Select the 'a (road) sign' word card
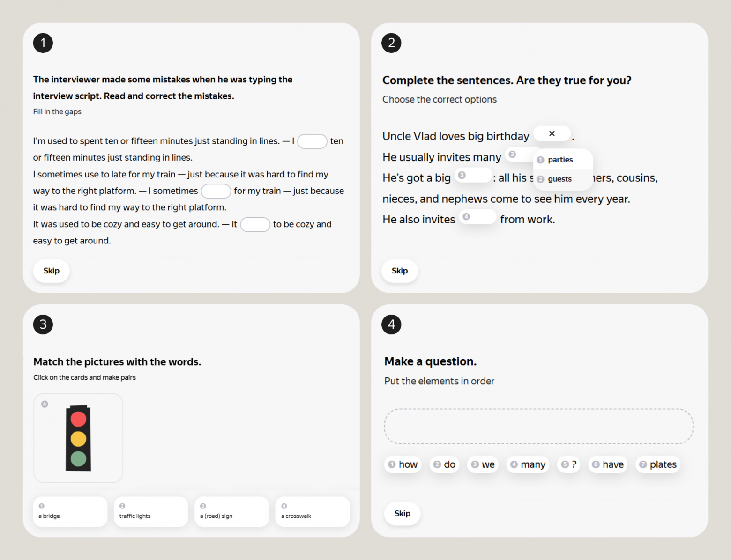Screen dimensions: 731x560 [231, 511]
